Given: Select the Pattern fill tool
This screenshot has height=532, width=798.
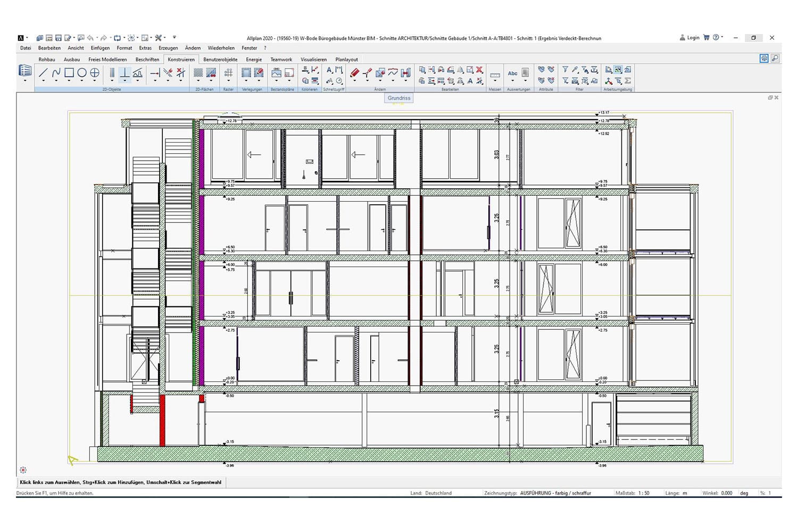Looking at the screenshot, I should [x=211, y=73].
